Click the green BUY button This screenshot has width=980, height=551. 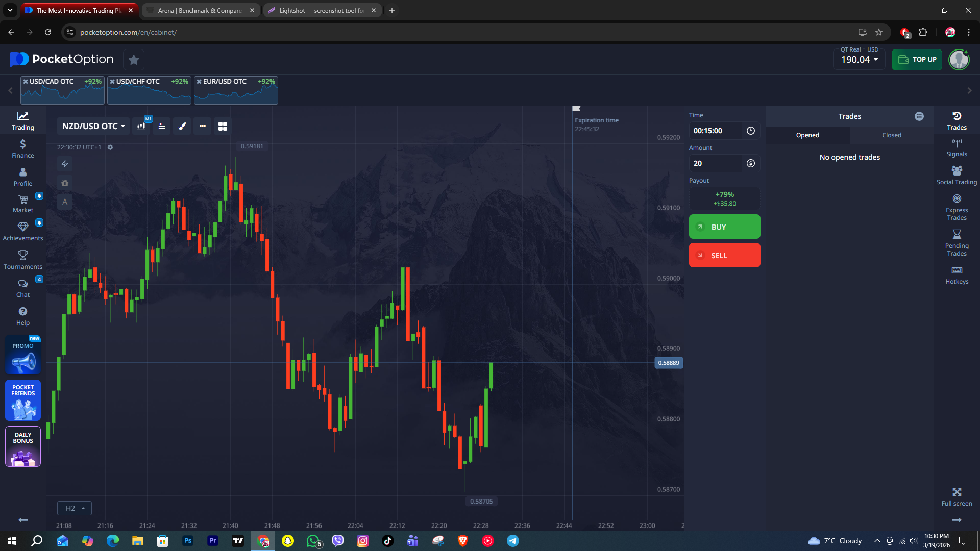click(724, 227)
